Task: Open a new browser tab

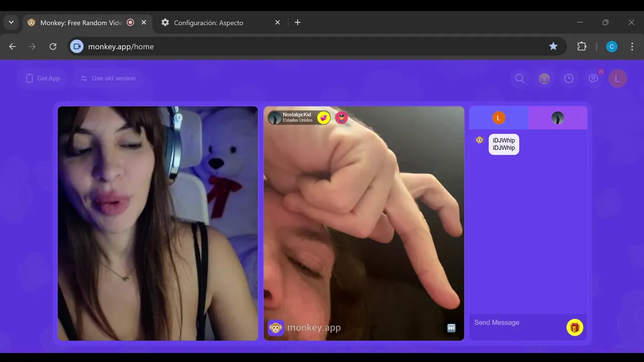Action: pos(297,23)
